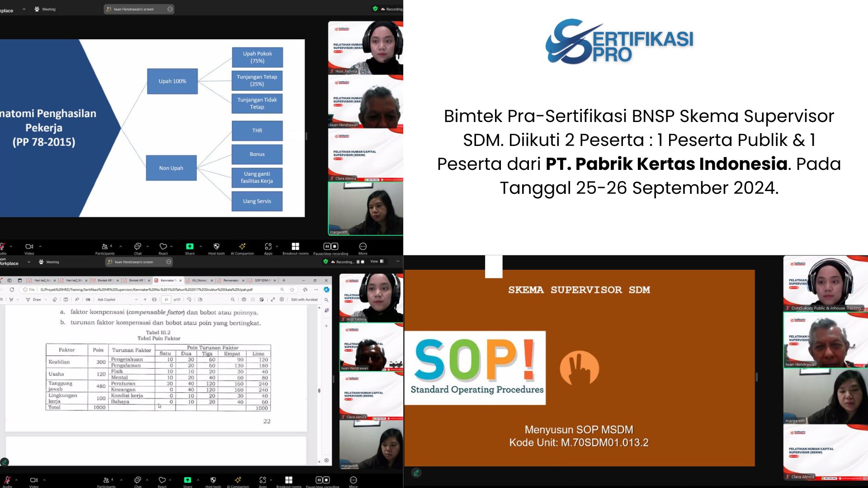Screen dimensions: 868x488
Task: Open Apps in the Upah slide Zoom window
Action: (268, 248)
